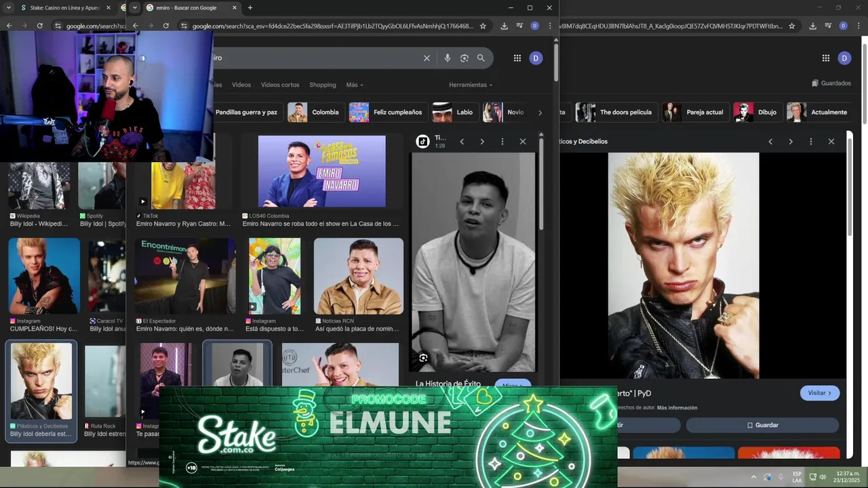Switch to Videos cortos search tab

click(280, 85)
